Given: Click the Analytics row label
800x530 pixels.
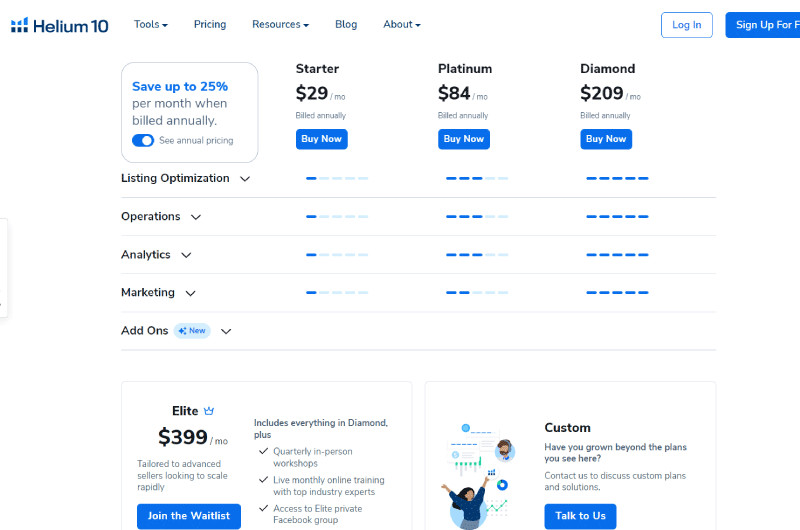Looking at the screenshot, I should click(146, 255).
